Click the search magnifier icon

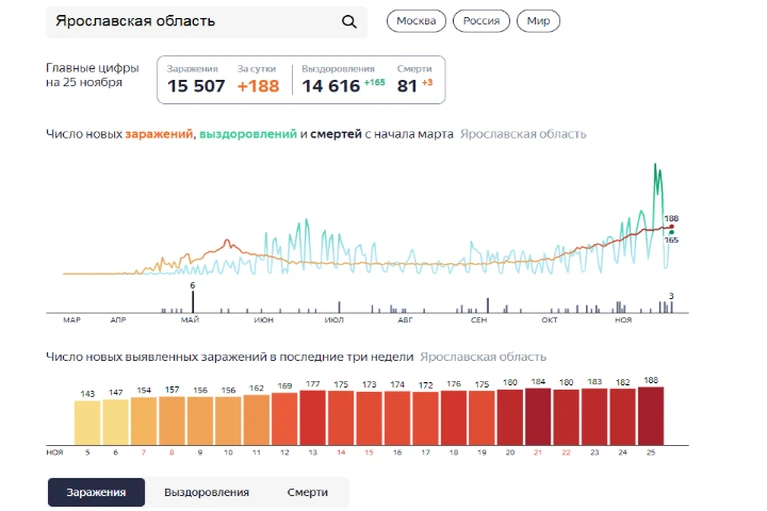tap(349, 22)
